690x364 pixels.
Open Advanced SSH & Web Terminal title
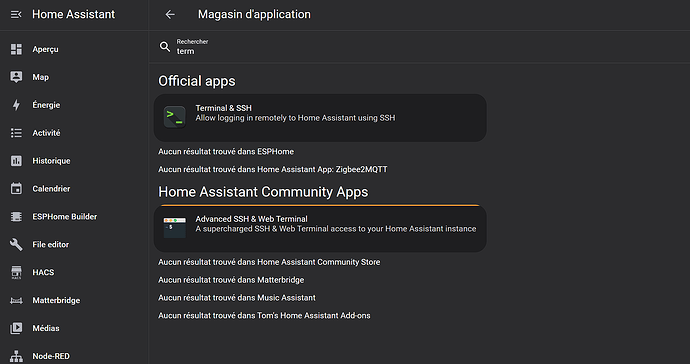point(251,219)
